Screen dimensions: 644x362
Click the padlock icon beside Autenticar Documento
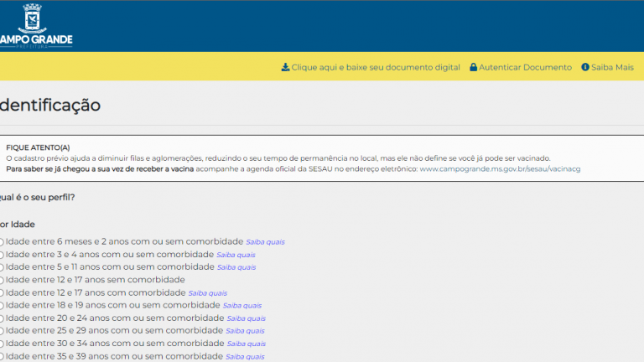coord(474,67)
